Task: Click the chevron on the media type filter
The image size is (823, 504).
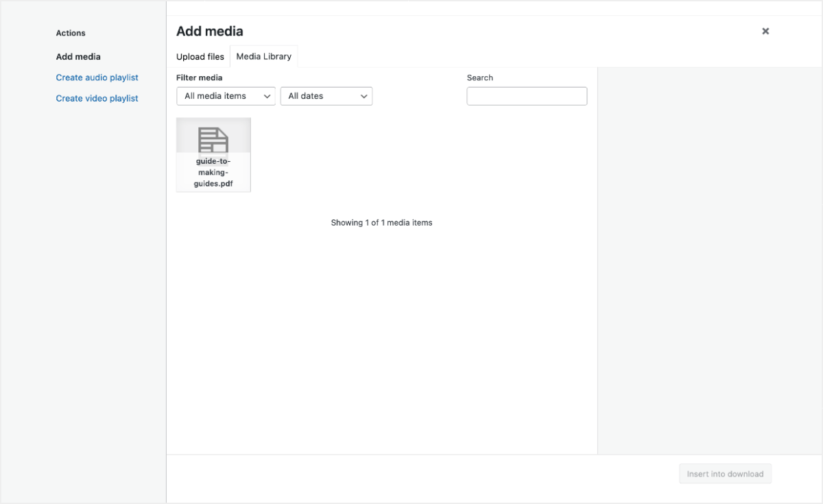Action: pyautogui.click(x=267, y=96)
